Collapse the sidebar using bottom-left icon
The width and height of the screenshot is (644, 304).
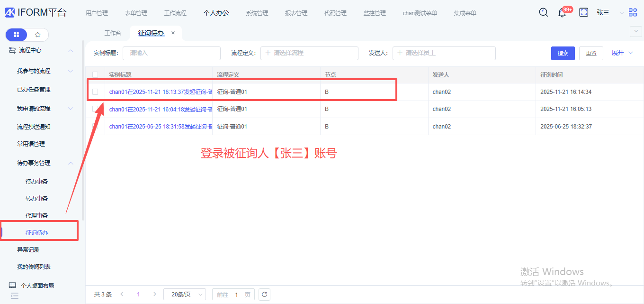15,296
